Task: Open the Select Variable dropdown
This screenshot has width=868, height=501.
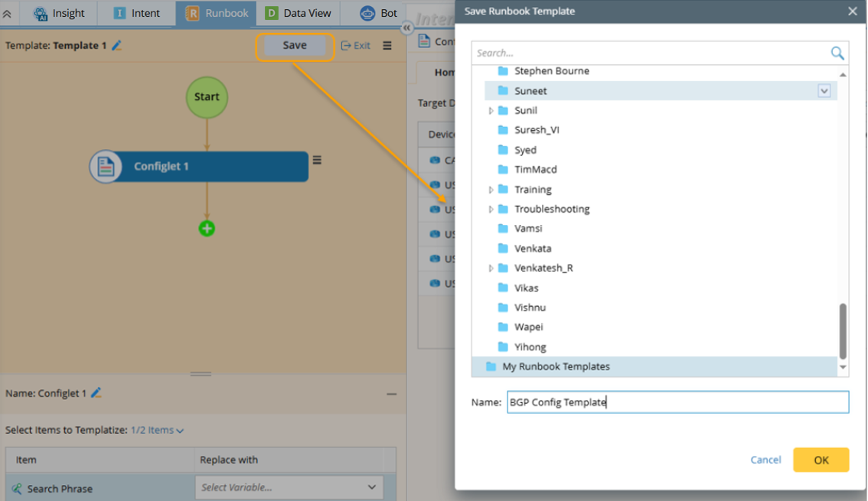Action: tap(289, 487)
